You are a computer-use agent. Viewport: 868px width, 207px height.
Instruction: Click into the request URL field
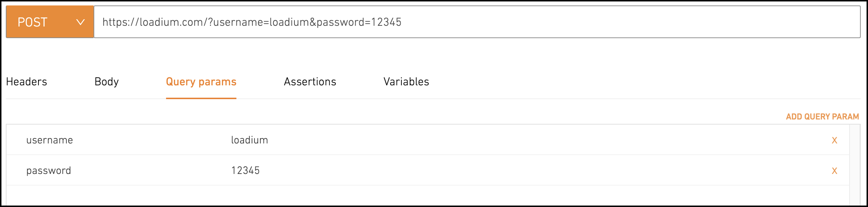point(477,22)
